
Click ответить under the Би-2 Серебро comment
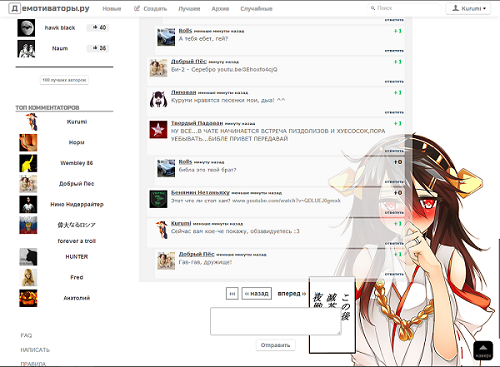[394, 81]
